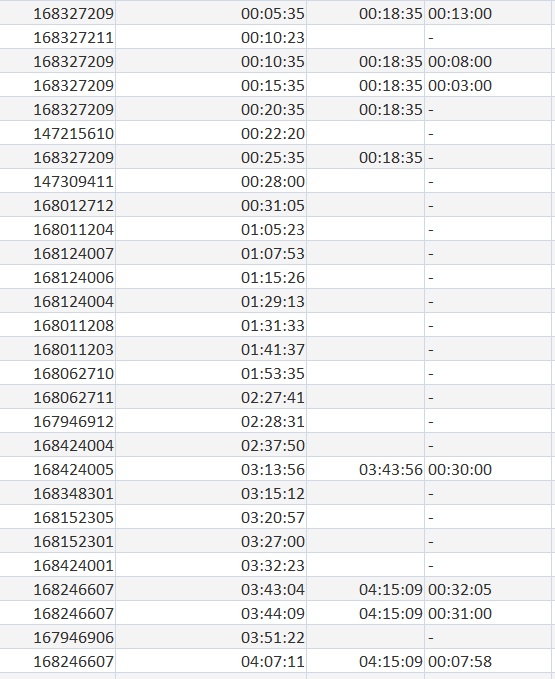Click the duration cell 00:13:00
Screen dimensions: 555x679
pos(488,13)
